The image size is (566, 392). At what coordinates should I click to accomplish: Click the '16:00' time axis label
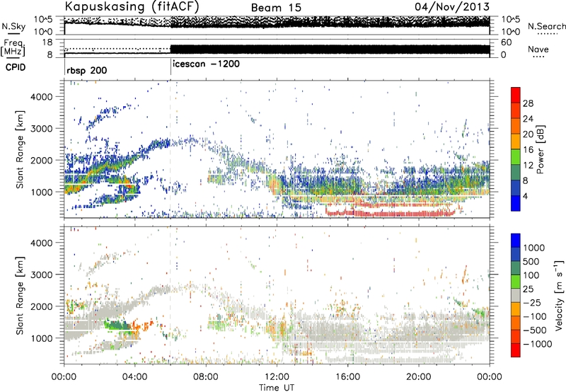(347, 376)
